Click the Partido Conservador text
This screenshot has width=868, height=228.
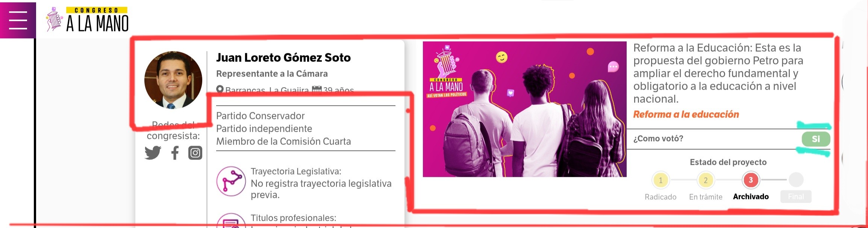tap(260, 116)
